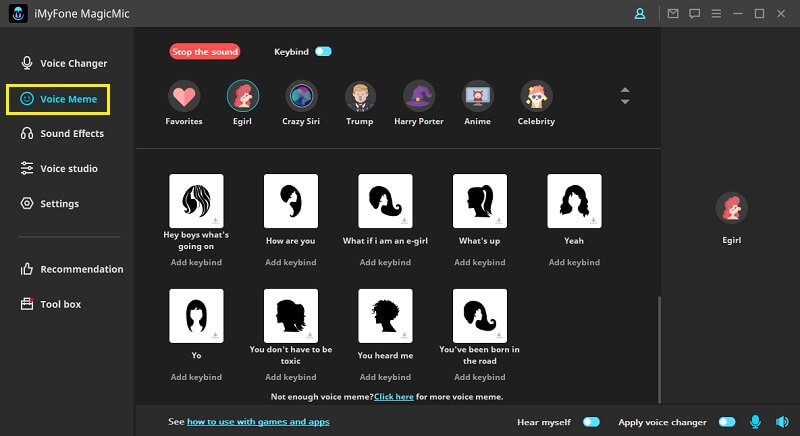800x436 pixels.
Task: Open the hamburger menu in title bar
Action: pyautogui.click(x=716, y=14)
